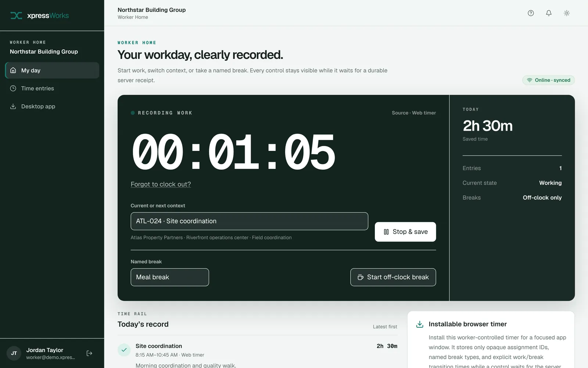Open the help question-mark icon
This screenshot has height=368, width=588.
point(531,13)
